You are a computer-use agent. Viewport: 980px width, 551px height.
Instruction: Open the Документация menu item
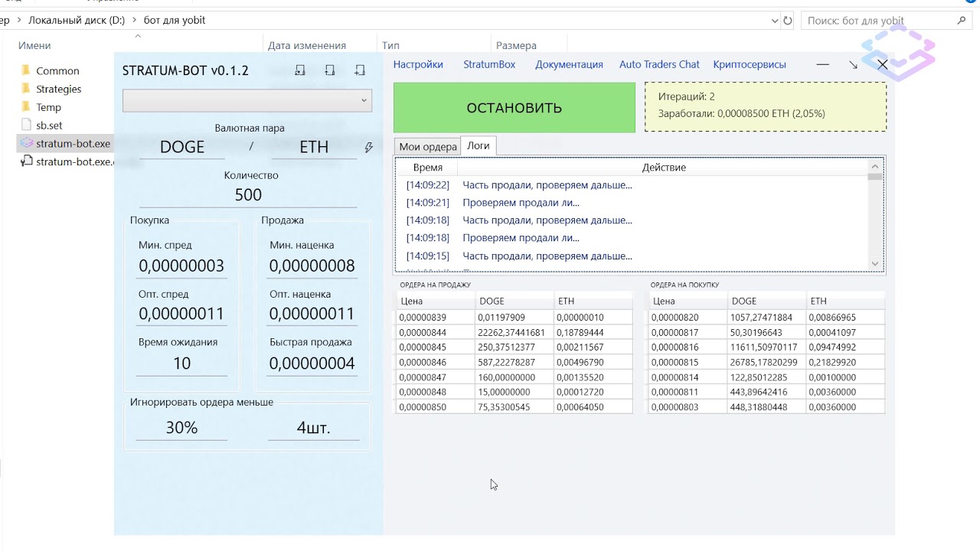tap(569, 64)
